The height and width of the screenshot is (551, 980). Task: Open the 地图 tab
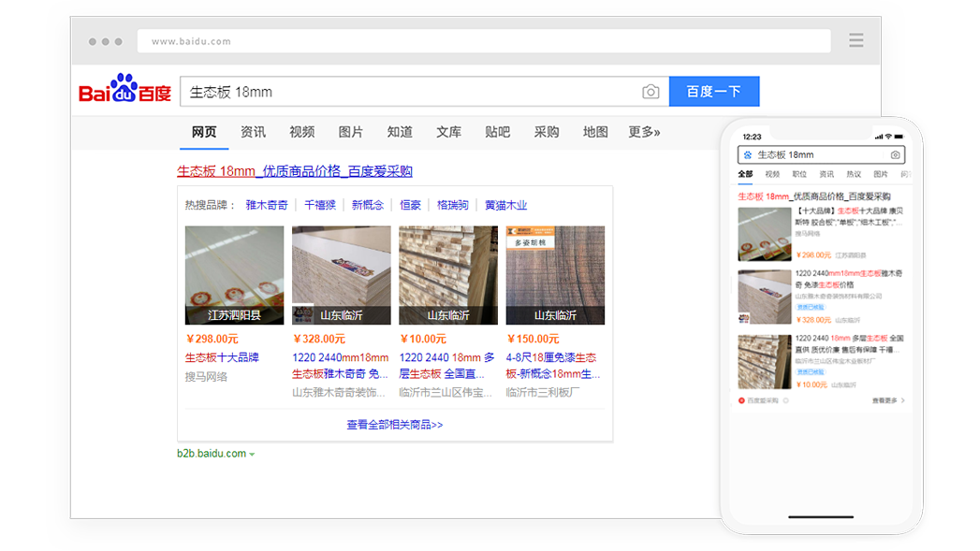595,132
